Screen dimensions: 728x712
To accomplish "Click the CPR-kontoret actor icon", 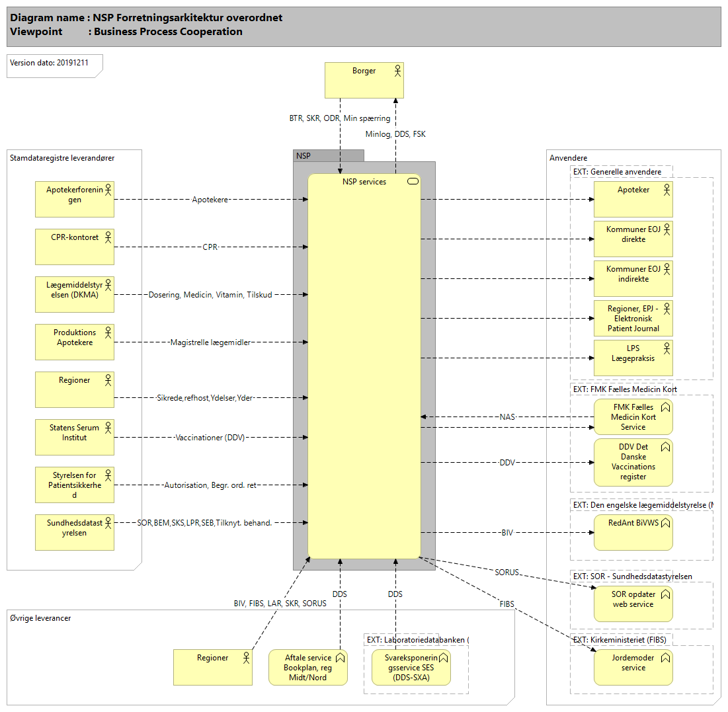I will [x=108, y=237].
